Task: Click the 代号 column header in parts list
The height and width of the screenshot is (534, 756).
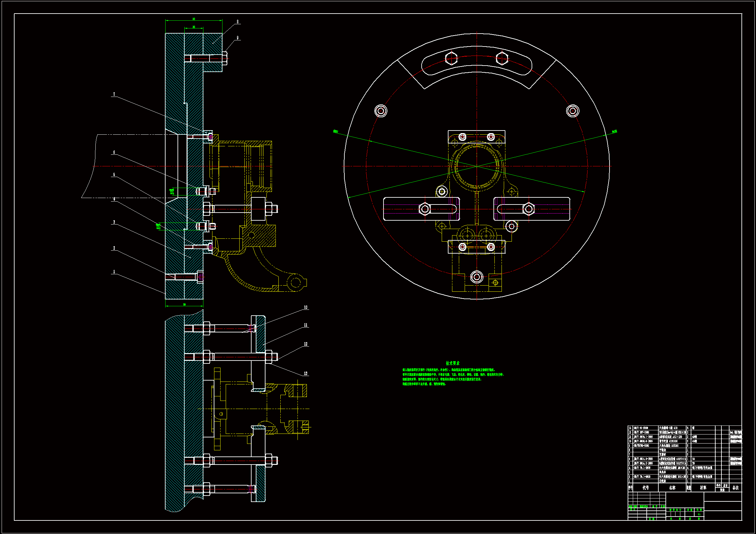Action: [x=645, y=487]
